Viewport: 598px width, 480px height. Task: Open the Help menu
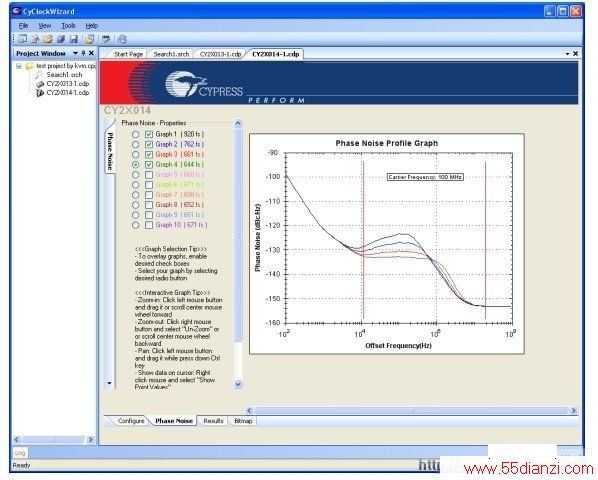click(92, 26)
